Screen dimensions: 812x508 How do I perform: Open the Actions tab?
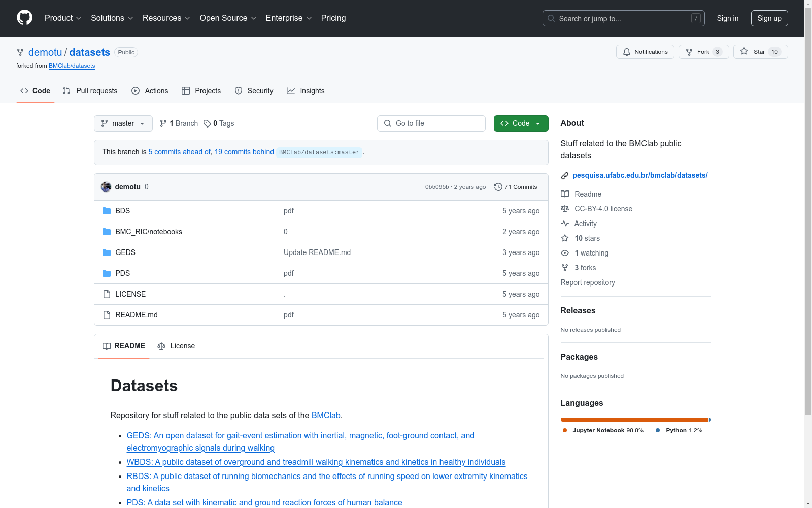[x=150, y=91]
